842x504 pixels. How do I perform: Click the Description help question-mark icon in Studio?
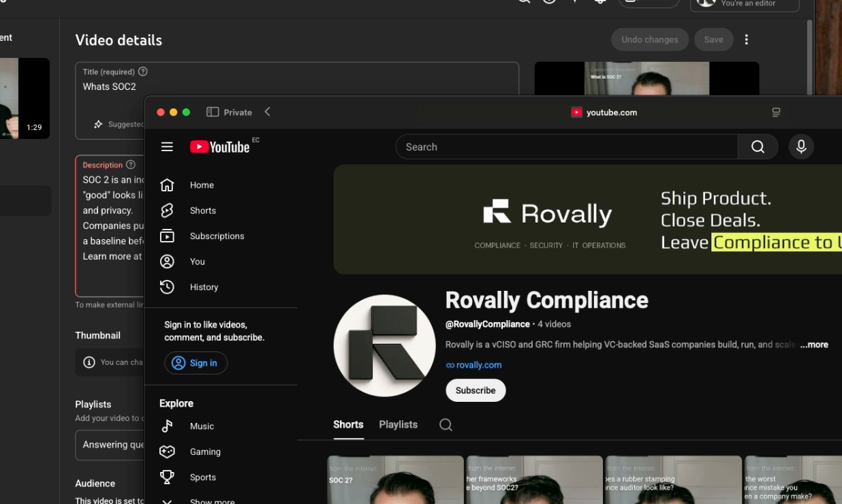click(131, 165)
